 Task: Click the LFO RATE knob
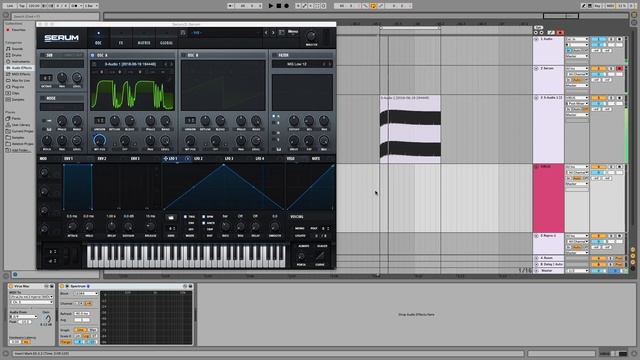click(x=225, y=227)
